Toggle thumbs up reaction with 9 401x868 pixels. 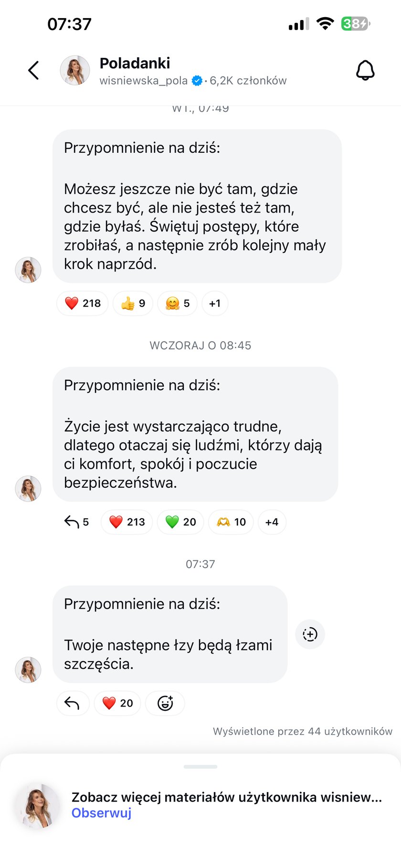[x=133, y=303]
